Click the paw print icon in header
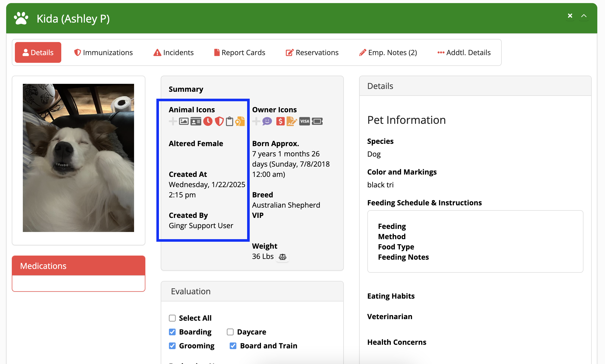 [x=21, y=18]
